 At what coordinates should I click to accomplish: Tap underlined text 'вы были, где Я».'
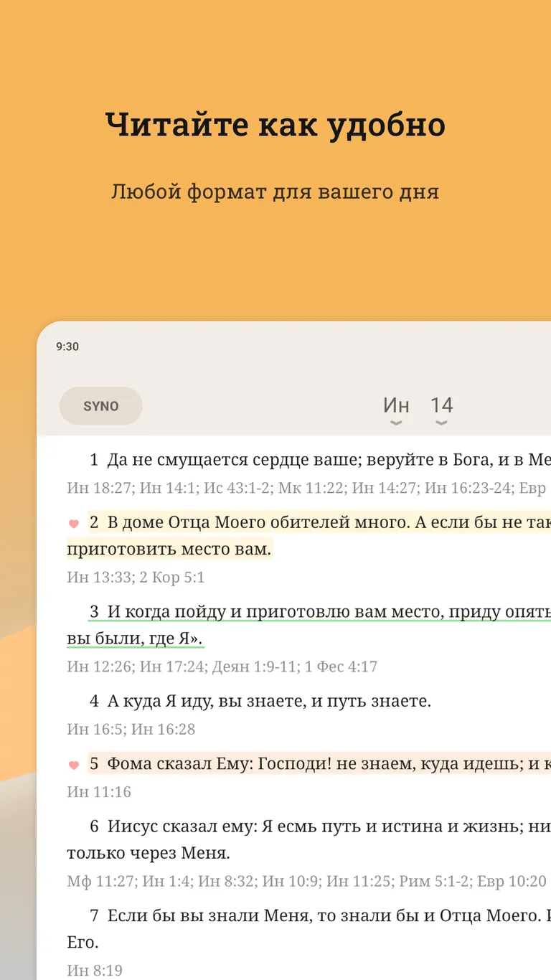coord(136,639)
